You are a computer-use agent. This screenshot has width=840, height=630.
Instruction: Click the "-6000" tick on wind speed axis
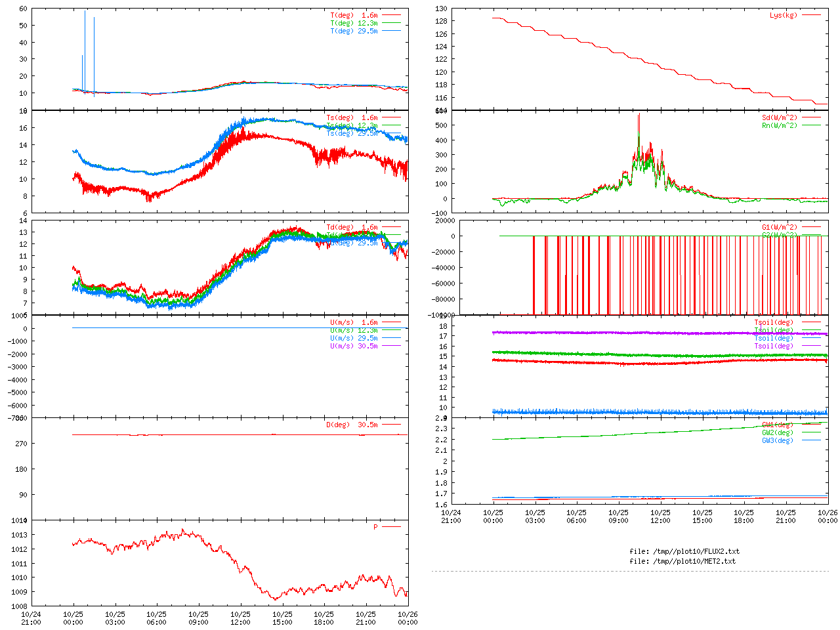(17, 405)
